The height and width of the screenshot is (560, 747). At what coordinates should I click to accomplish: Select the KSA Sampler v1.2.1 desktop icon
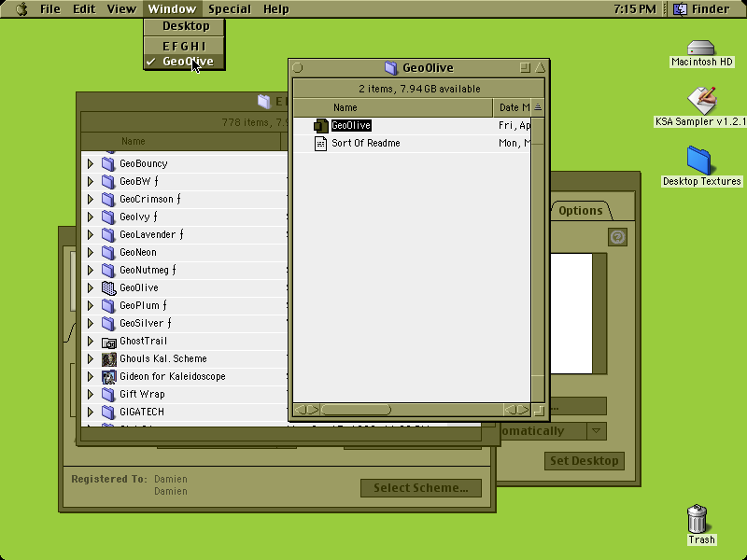[702, 101]
